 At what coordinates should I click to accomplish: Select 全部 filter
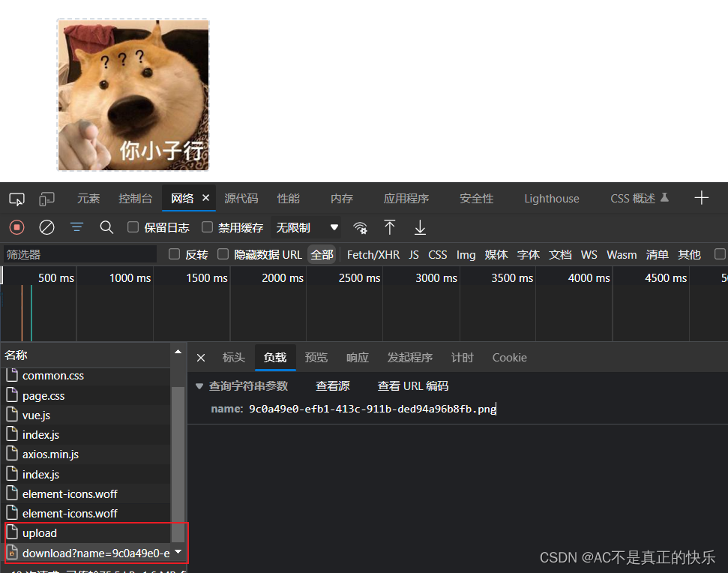coord(322,255)
